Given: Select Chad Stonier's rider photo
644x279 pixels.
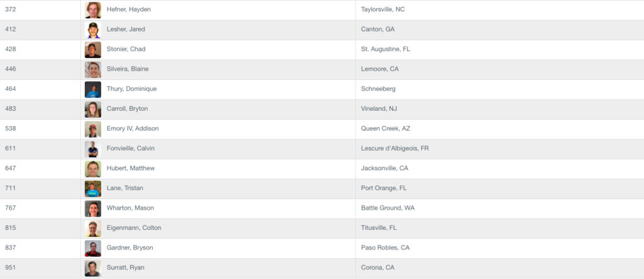Looking at the screenshot, I should pyautogui.click(x=93, y=50).
